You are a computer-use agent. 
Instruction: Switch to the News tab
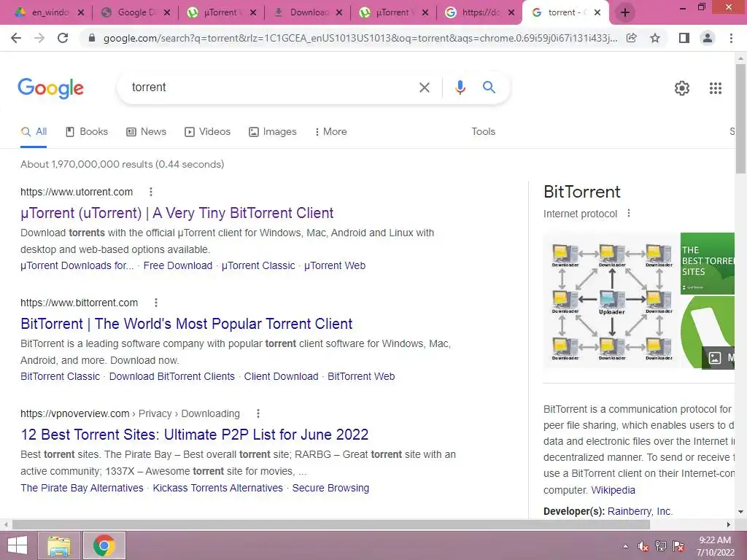click(146, 132)
